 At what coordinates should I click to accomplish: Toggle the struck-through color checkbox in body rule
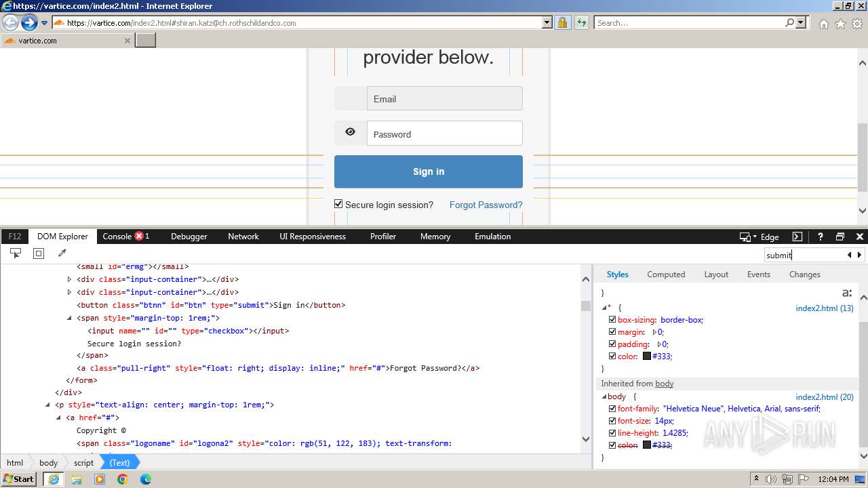(612, 445)
